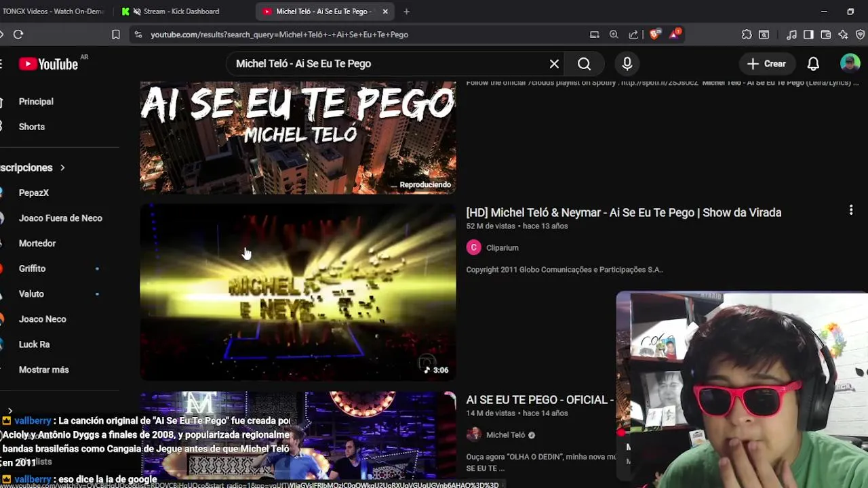Open Michel Teló & Neymar video thumbnail
The width and height of the screenshot is (868, 488).
click(298, 292)
